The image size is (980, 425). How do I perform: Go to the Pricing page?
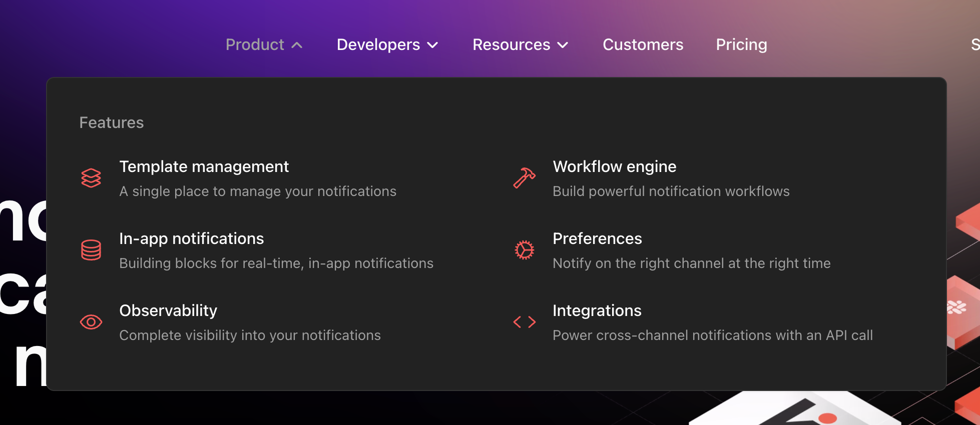[741, 44]
